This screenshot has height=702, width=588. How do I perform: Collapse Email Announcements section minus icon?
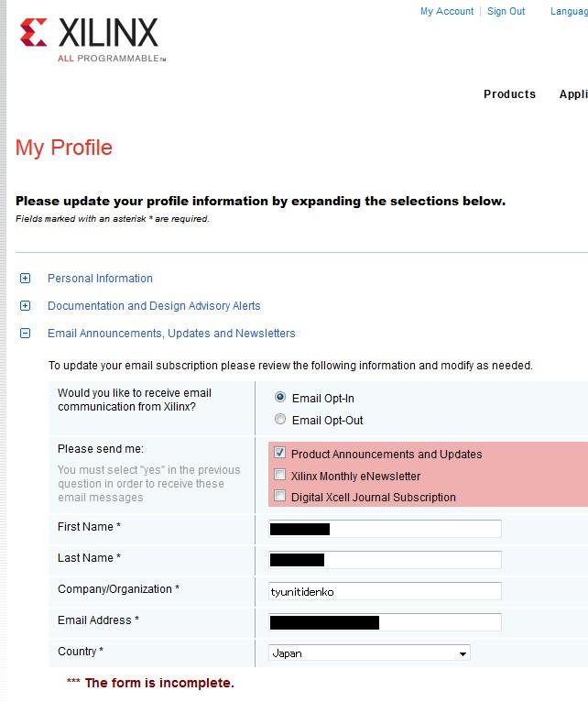(26, 333)
